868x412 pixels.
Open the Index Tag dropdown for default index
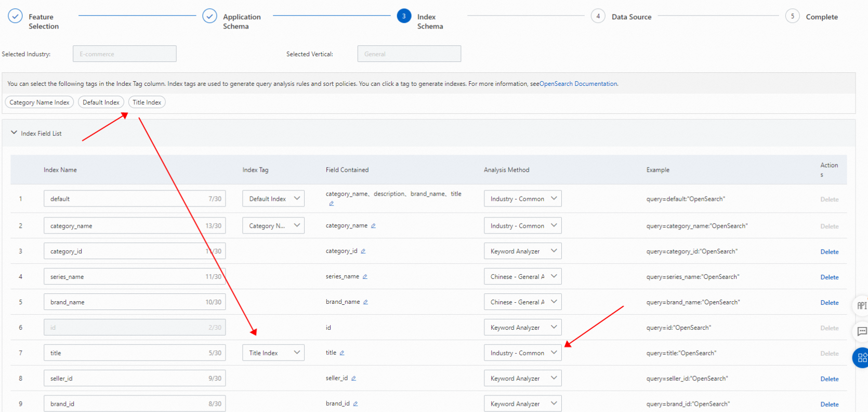coord(273,199)
